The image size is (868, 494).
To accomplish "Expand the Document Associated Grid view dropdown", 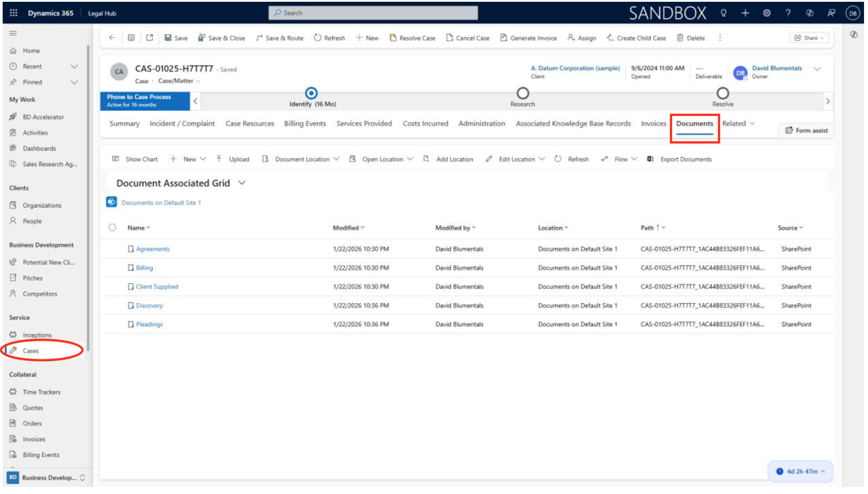I will coord(242,183).
